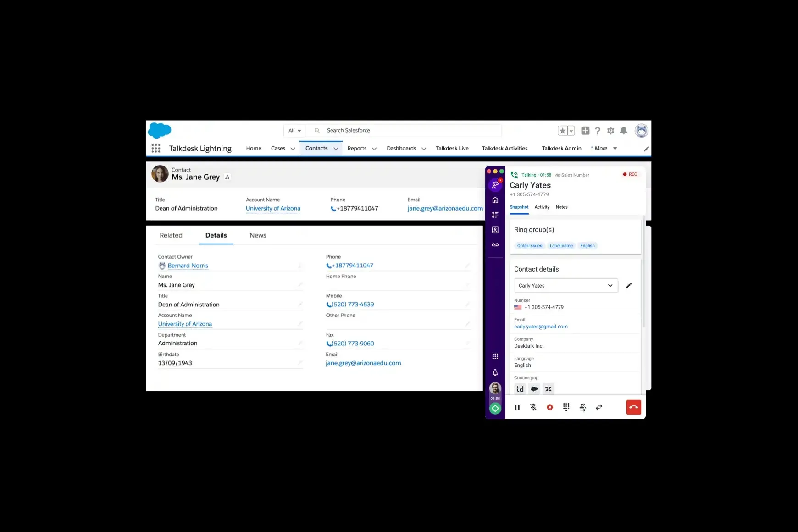View contact hierarchy icon beside Jane Grey
Image resolution: width=798 pixels, height=532 pixels.
227,177
